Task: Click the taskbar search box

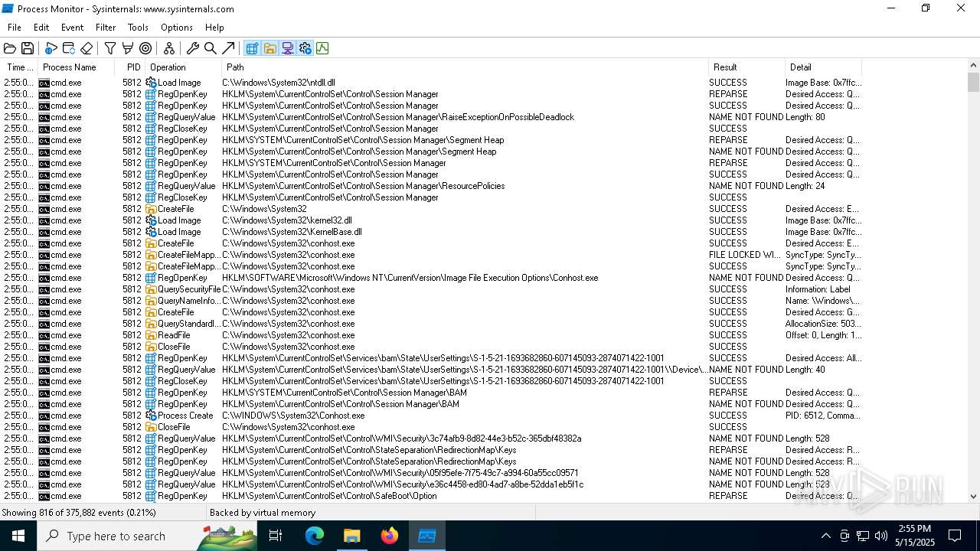Action: (x=147, y=536)
